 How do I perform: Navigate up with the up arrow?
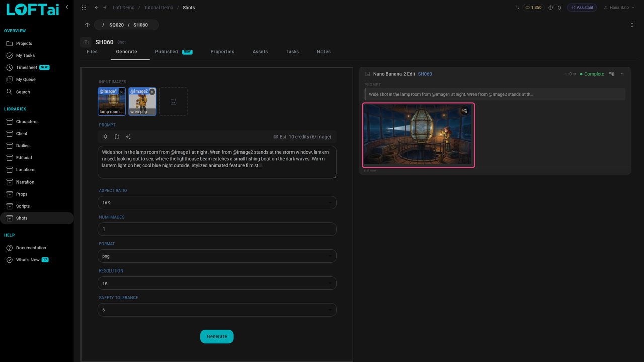87,25
